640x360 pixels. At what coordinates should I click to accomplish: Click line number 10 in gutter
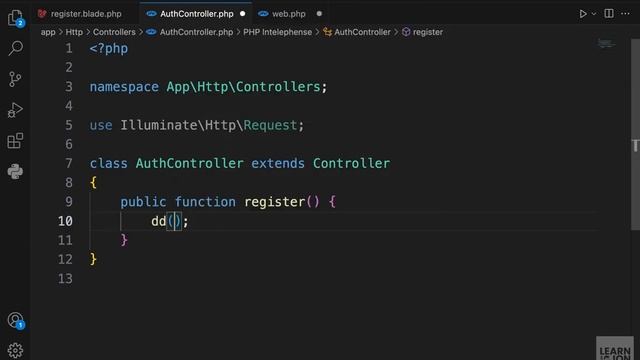pos(65,221)
